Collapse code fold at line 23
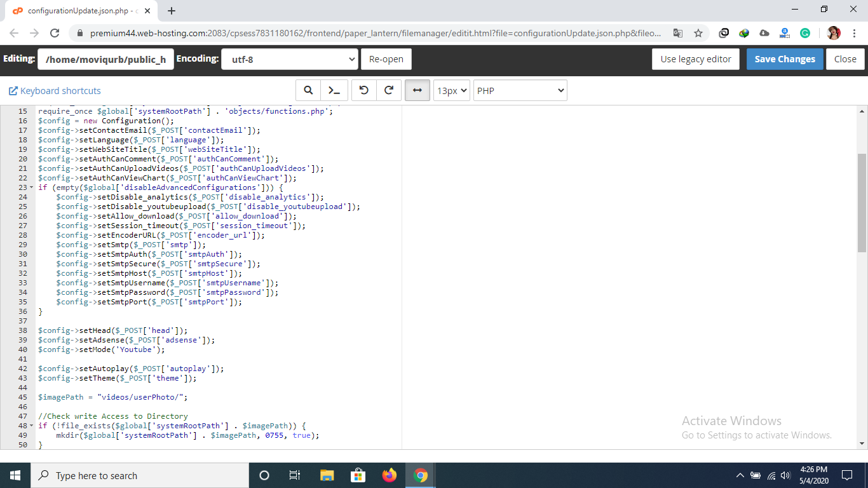The height and width of the screenshot is (488, 868). click(31, 187)
